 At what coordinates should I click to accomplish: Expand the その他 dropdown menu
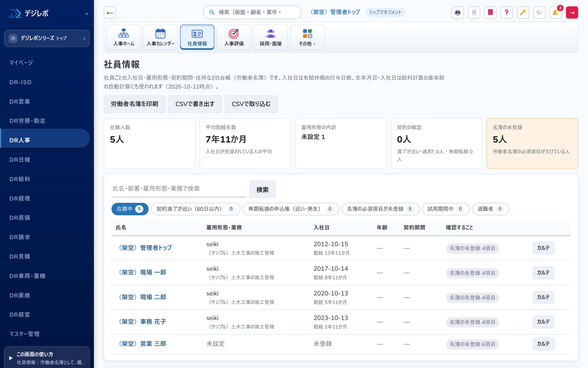pos(307,37)
